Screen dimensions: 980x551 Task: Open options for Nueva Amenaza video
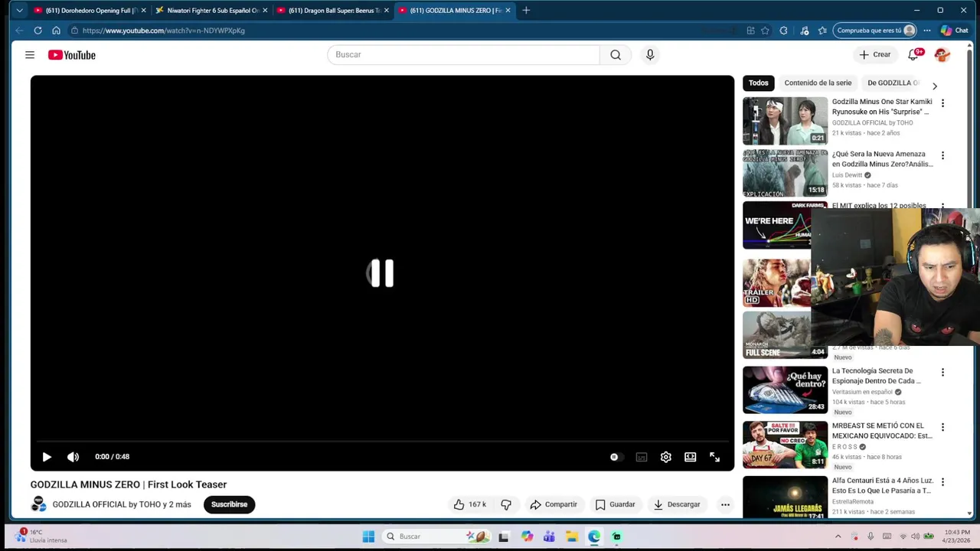(942, 155)
